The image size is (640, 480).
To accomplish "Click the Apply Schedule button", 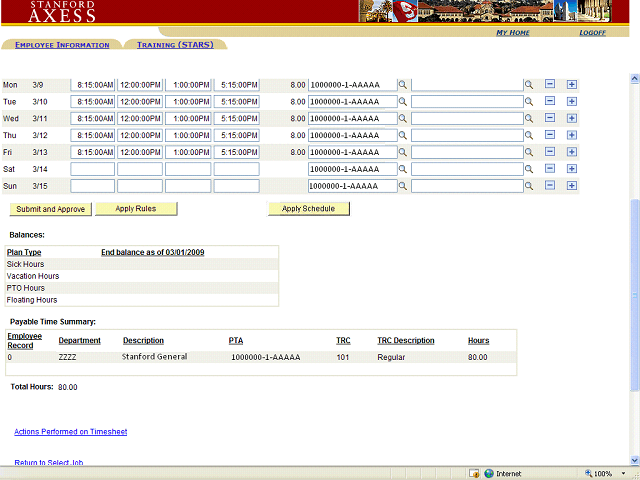I will coord(308,209).
